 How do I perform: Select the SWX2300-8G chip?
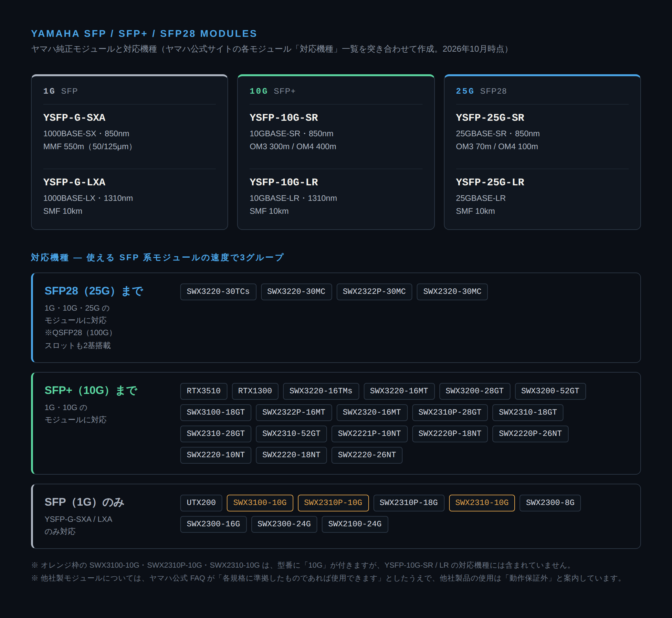pyautogui.click(x=550, y=503)
